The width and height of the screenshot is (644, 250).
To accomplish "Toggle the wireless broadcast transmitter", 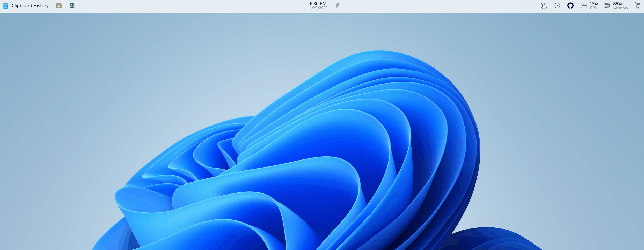I will [637, 5].
